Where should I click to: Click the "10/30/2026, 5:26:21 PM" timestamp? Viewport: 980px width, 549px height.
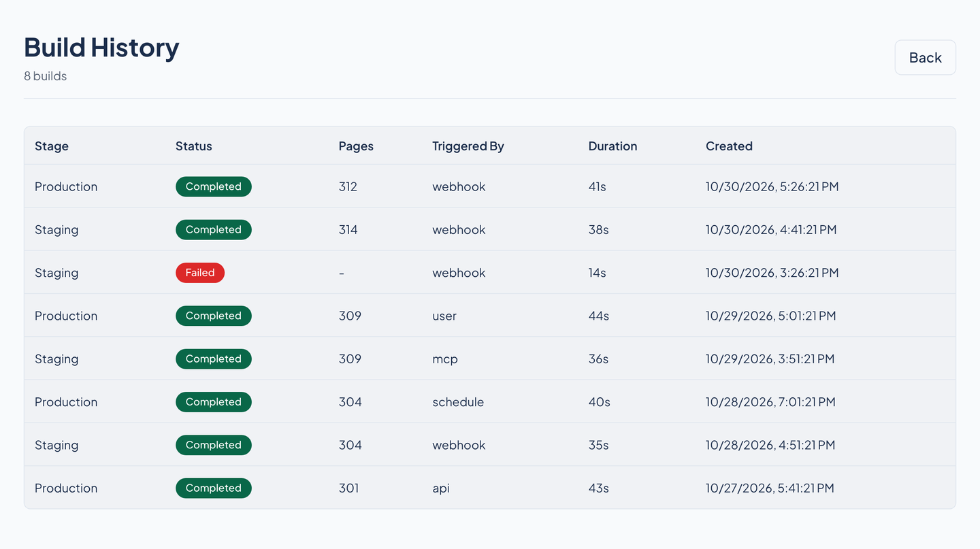772,186
